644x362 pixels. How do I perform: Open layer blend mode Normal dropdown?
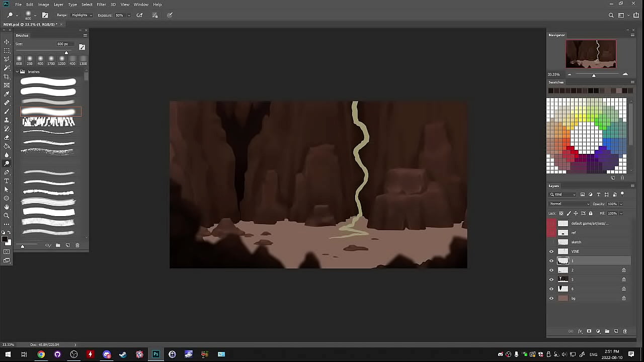[x=569, y=204]
